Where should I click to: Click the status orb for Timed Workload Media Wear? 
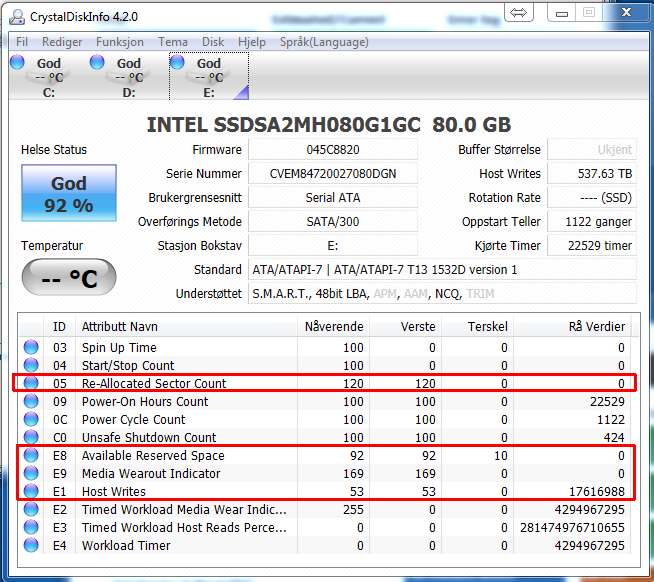pos(31,509)
